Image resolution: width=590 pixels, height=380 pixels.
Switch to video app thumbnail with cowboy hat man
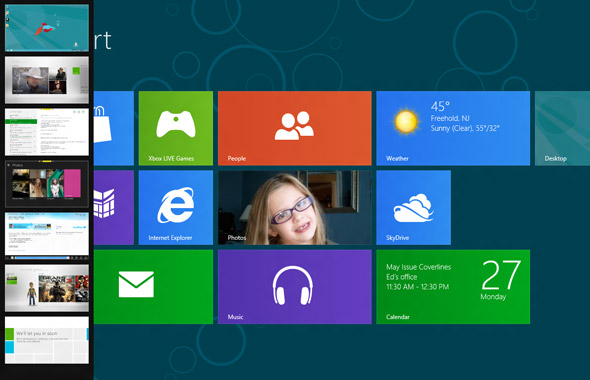[47, 80]
